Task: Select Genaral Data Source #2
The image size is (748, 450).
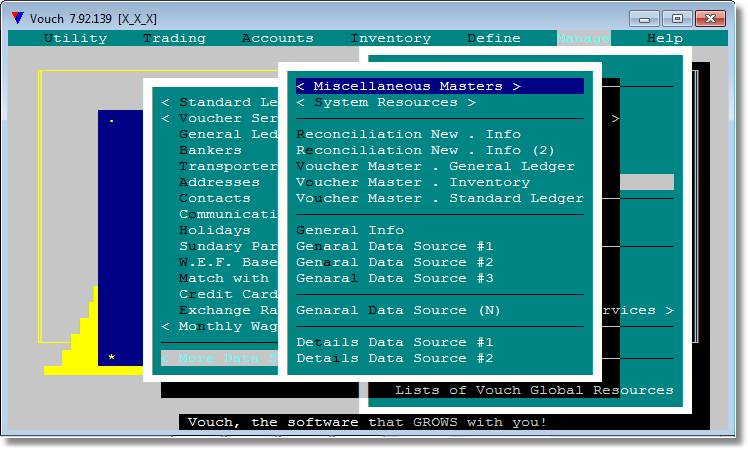Action: (x=395, y=262)
